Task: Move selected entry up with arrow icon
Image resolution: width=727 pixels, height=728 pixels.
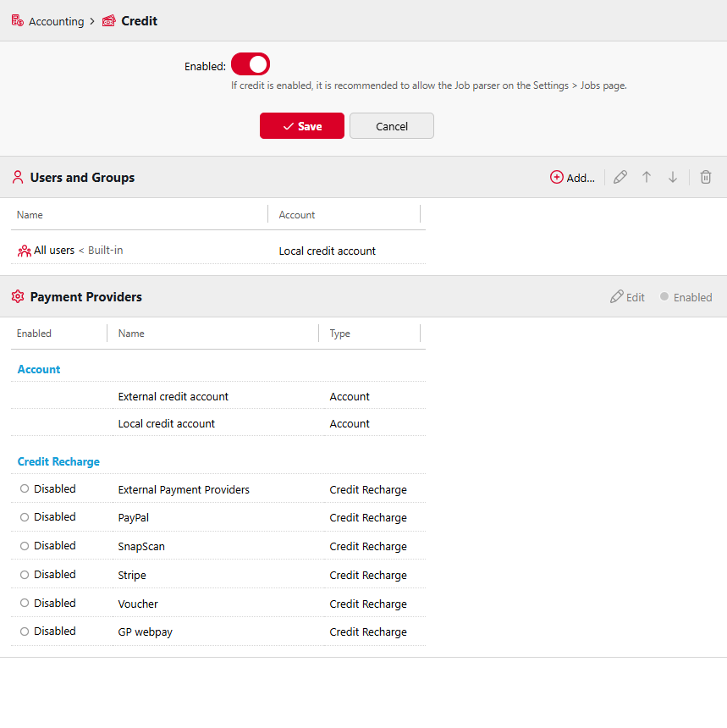Action: [x=647, y=178]
